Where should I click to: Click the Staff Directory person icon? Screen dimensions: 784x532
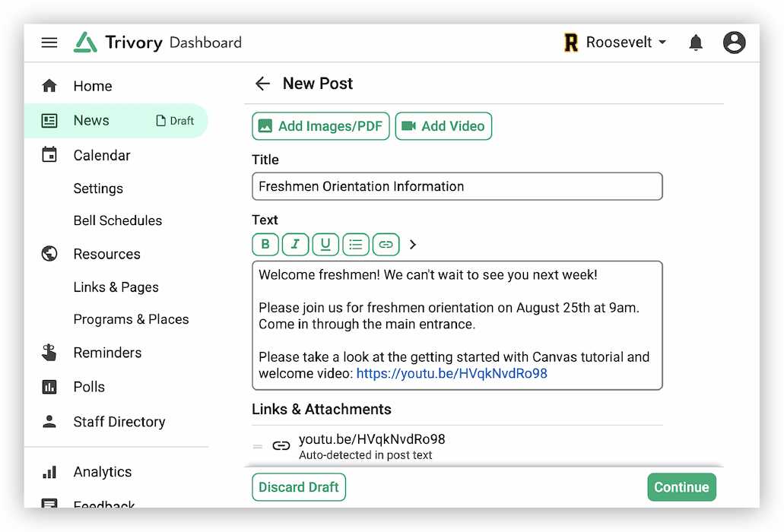click(49, 421)
